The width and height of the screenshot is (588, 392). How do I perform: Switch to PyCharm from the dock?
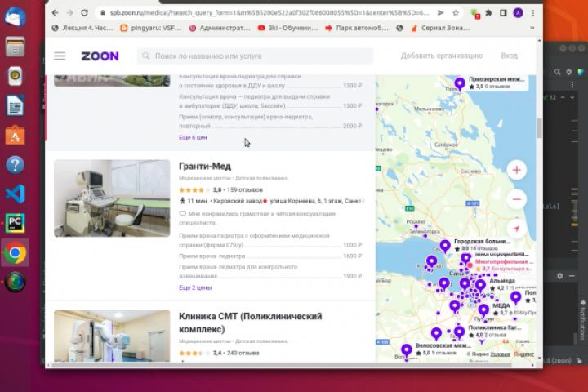15,223
